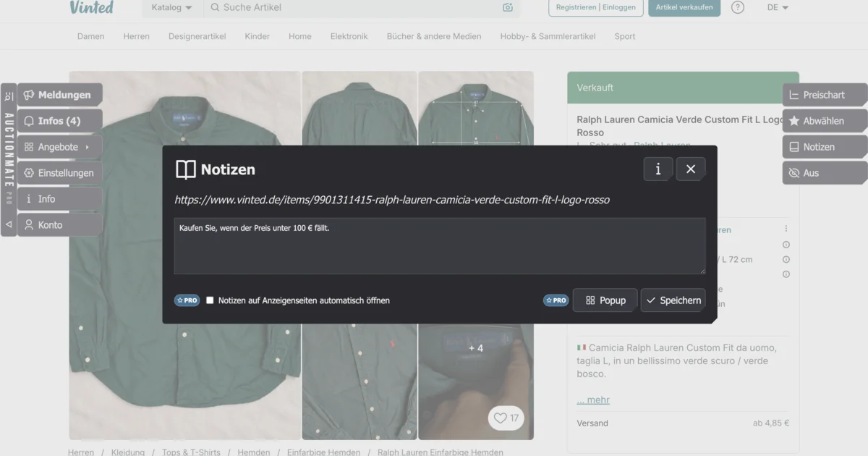Click the help question mark icon
This screenshot has width=868, height=456.
738,7
